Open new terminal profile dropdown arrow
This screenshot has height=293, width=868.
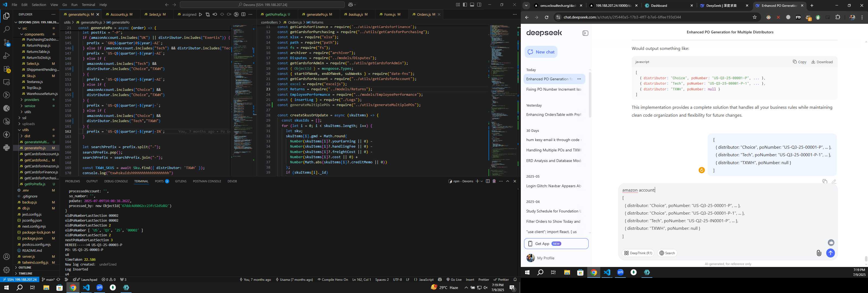click(482, 181)
